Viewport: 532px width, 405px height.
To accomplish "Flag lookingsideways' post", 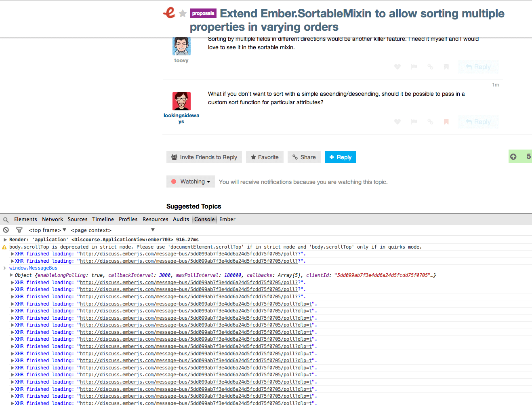I will (x=414, y=122).
